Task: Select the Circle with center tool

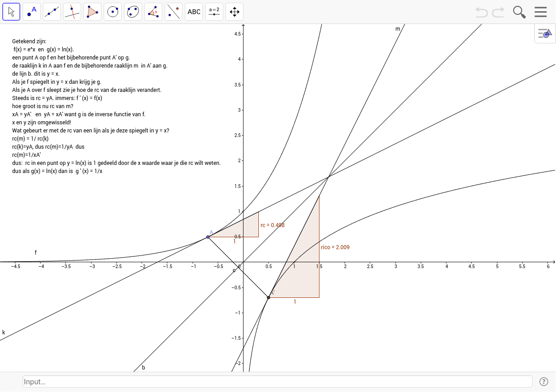Action: pos(113,12)
